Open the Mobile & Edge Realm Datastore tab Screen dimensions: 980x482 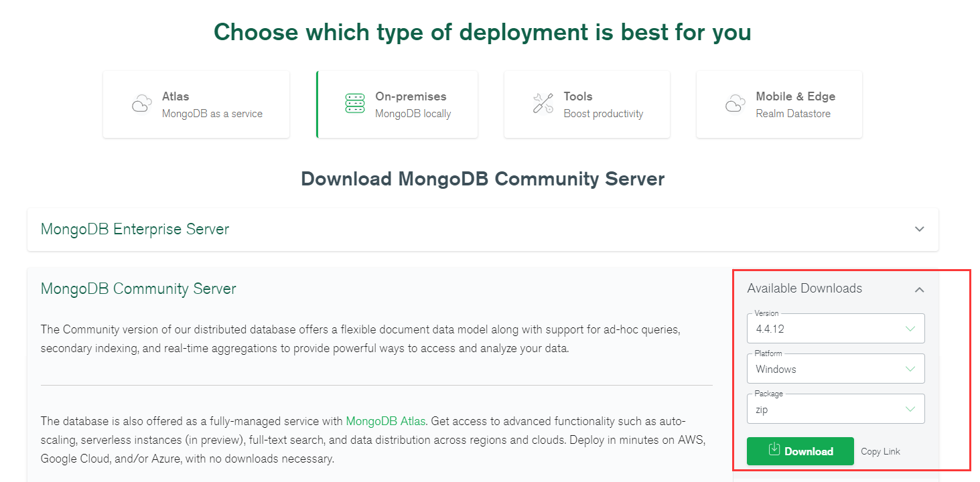click(779, 104)
